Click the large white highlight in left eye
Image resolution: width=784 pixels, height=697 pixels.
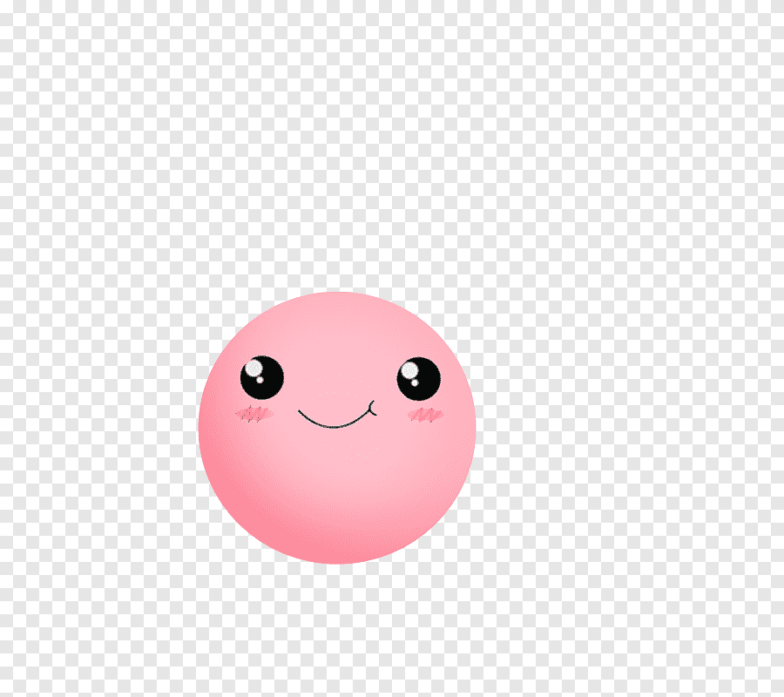[x=253, y=369]
